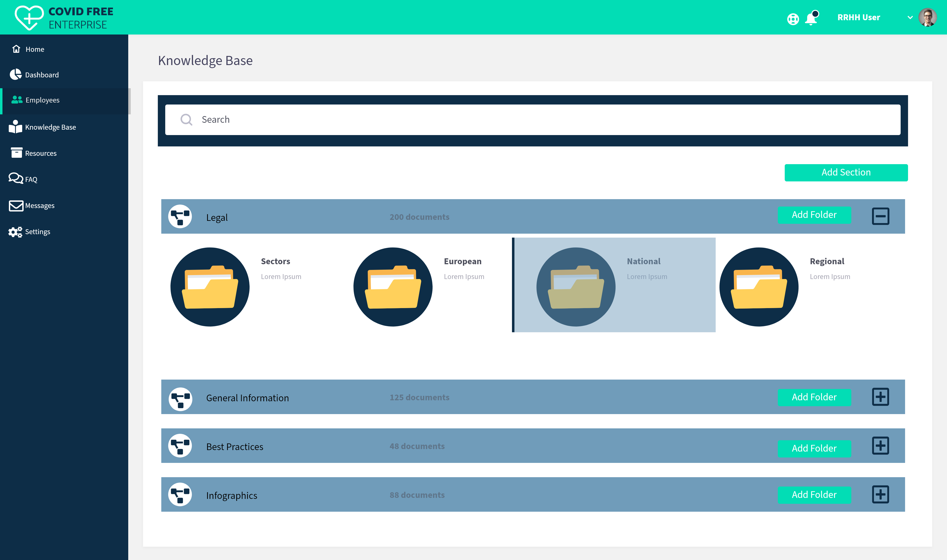Viewport: 947px width, 560px height.
Task: Open the RRHH User dropdown chevron
Action: coord(910,18)
